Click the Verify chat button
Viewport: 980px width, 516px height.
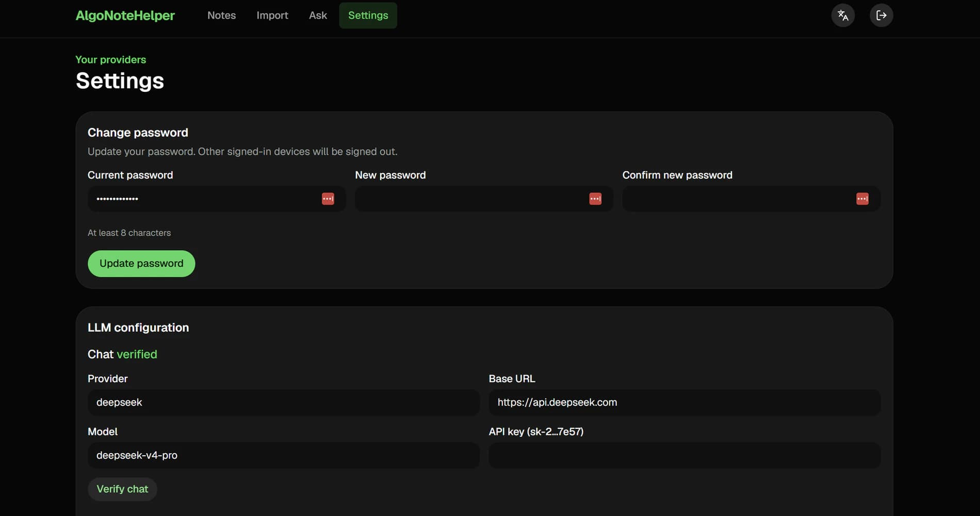[122, 489]
